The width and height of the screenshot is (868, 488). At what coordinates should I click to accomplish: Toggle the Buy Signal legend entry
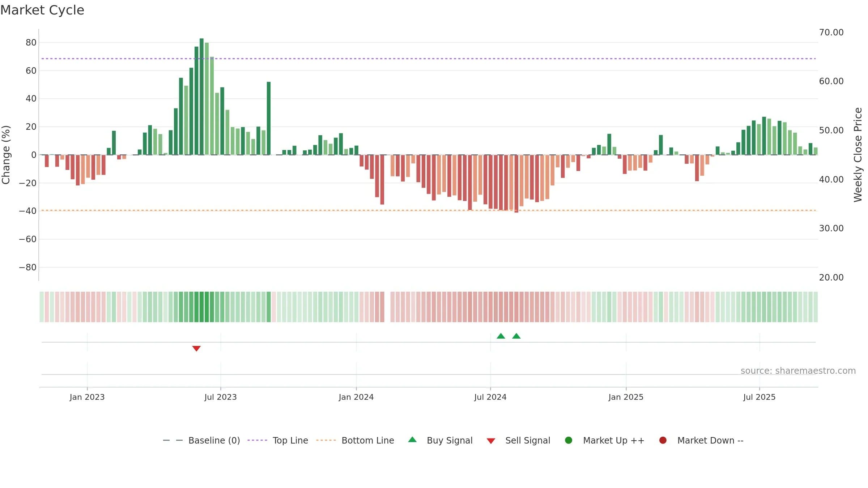[440, 440]
